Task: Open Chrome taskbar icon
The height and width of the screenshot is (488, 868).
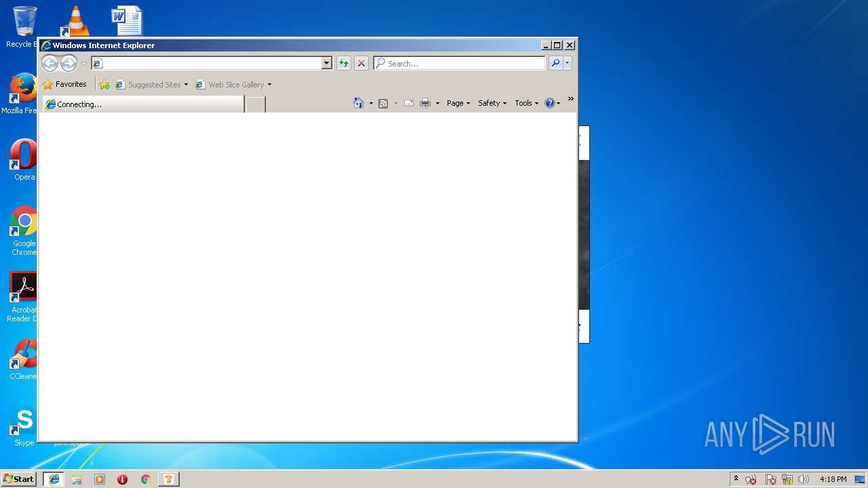Action: click(x=145, y=479)
